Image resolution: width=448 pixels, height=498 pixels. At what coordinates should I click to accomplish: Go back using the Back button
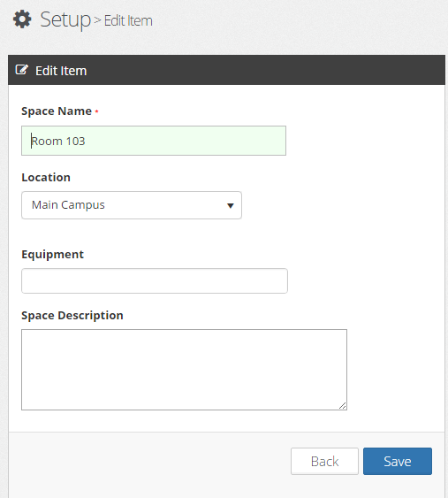click(x=324, y=461)
